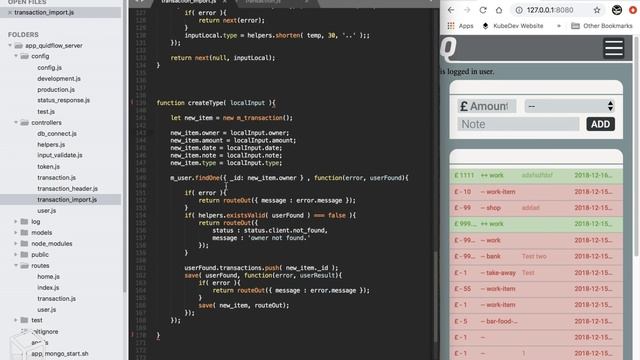Collapse the routes folder
The height and width of the screenshot is (360, 640).
[16, 265]
